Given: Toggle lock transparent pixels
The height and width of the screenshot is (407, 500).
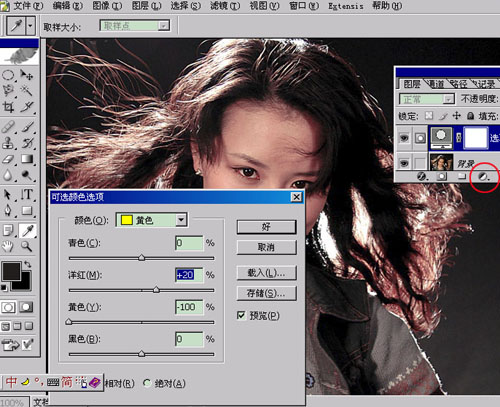Looking at the screenshot, I should pos(429,116).
